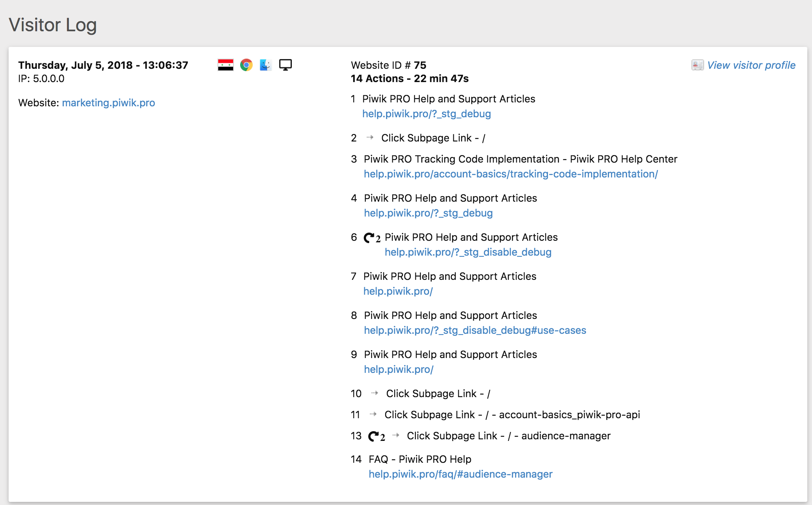812x505 pixels.
Task: Open help.piwik.pro/faq/#audience-manager link
Action: pos(460,474)
